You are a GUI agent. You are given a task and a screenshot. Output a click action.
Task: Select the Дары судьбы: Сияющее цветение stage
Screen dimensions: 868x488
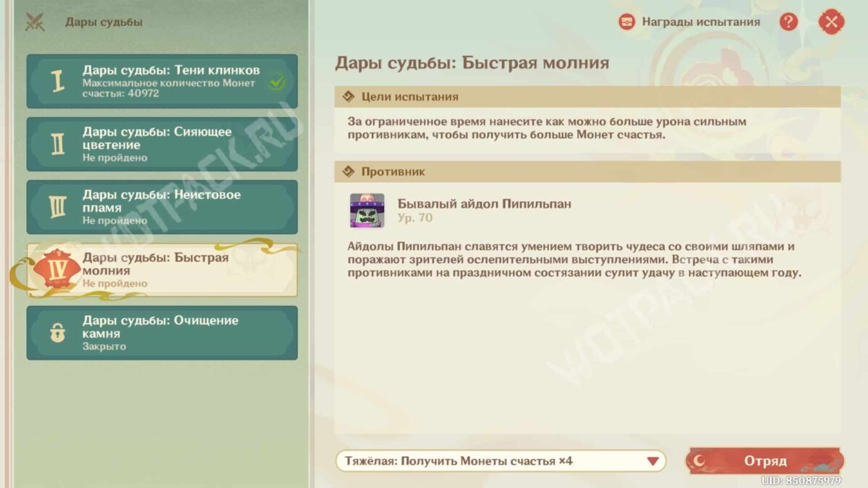click(x=171, y=144)
